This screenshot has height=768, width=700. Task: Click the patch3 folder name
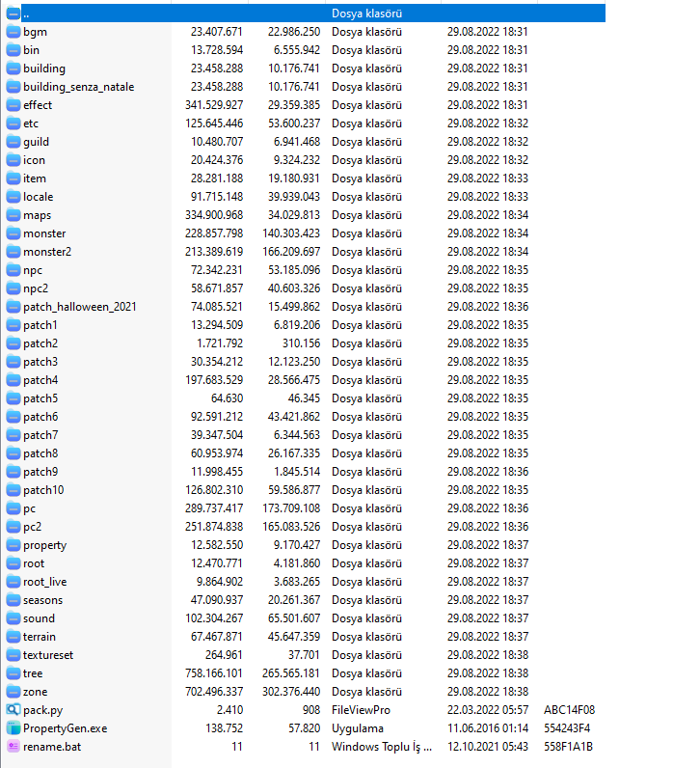point(40,362)
